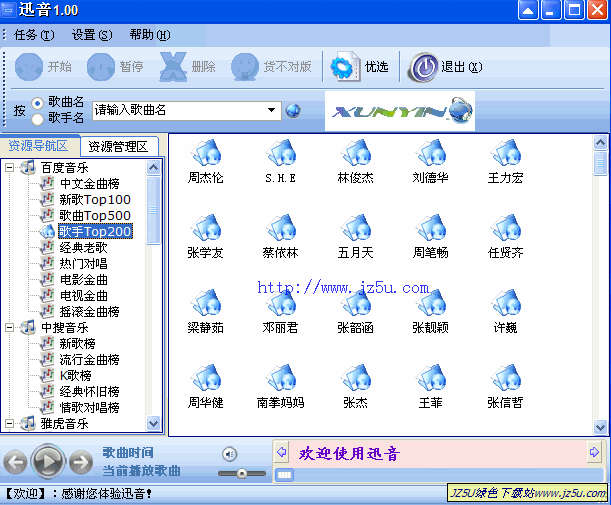Select 电影金曲 in the tree
Image resolution: width=611 pixels, height=505 pixels.
pyautogui.click(x=83, y=280)
